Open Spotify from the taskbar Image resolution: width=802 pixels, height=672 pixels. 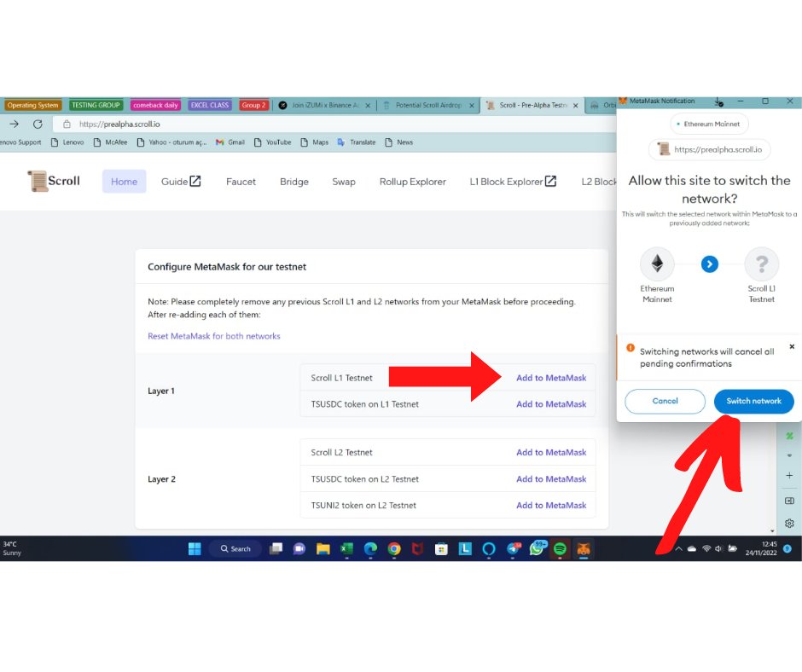560,548
